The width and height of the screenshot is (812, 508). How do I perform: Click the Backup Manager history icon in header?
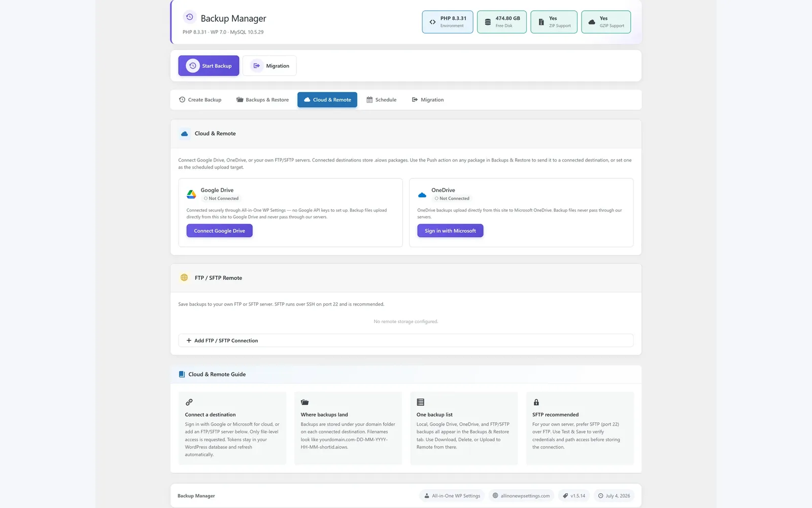pyautogui.click(x=189, y=17)
